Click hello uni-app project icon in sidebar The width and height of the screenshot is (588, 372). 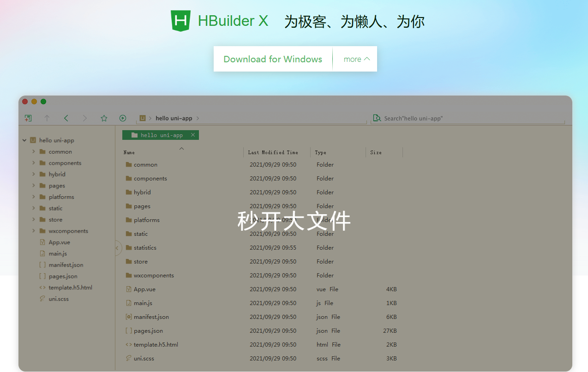click(33, 140)
